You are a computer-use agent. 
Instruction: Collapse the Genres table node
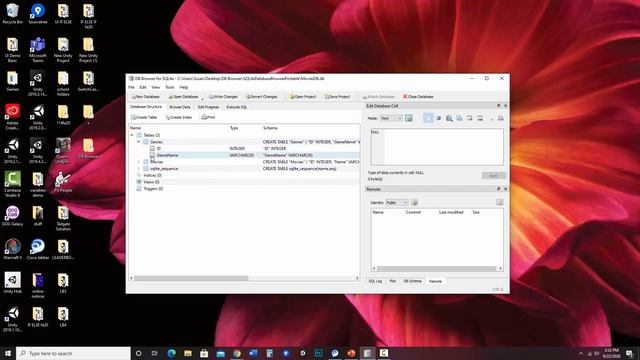click(138, 142)
